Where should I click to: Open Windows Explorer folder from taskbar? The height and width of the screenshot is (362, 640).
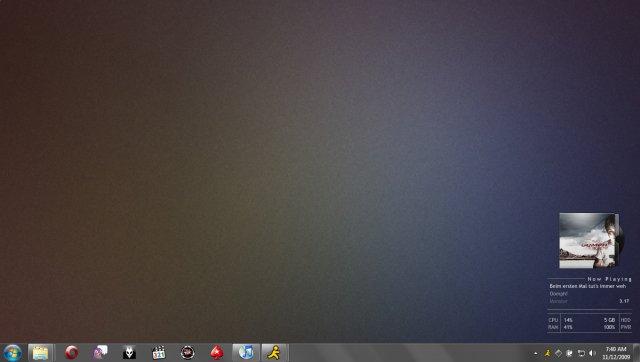[x=40, y=353]
